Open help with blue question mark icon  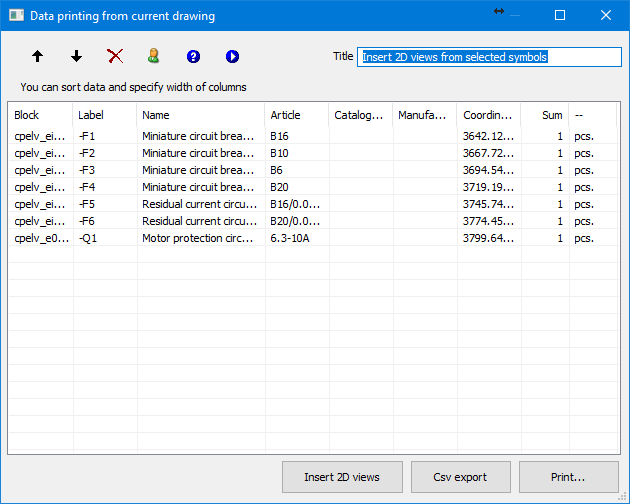pyautogui.click(x=193, y=57)
